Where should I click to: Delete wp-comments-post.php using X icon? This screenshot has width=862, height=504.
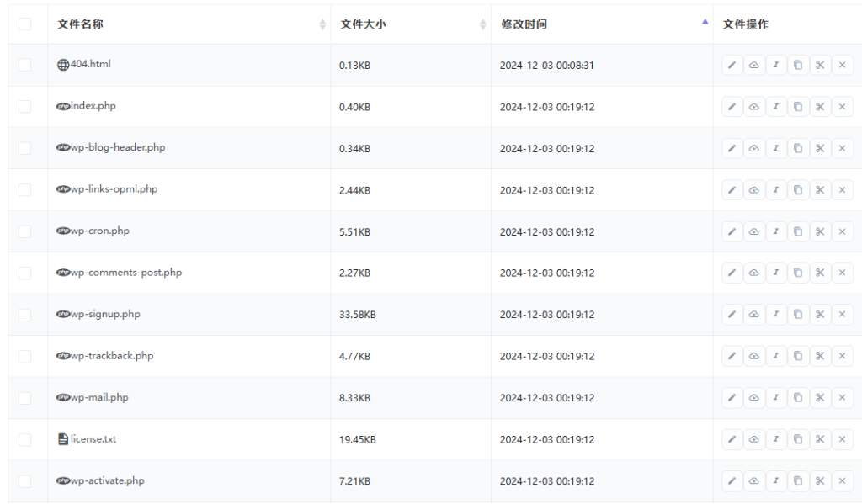tap(842, 273)
